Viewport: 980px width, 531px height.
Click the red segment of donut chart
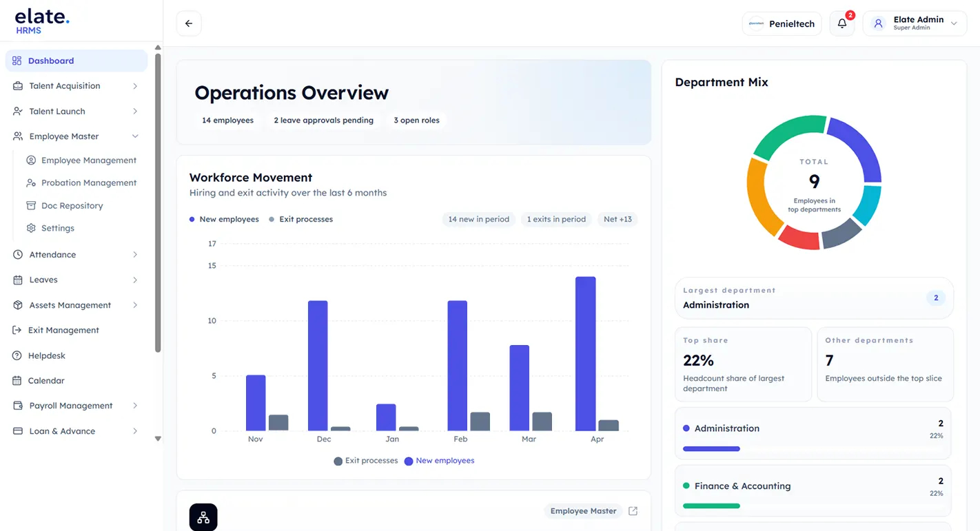(799, 238)
